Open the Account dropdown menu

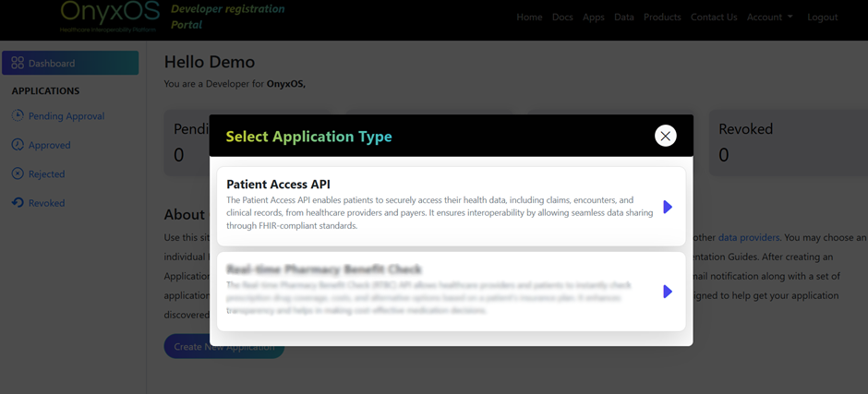[x=769, y=17]
